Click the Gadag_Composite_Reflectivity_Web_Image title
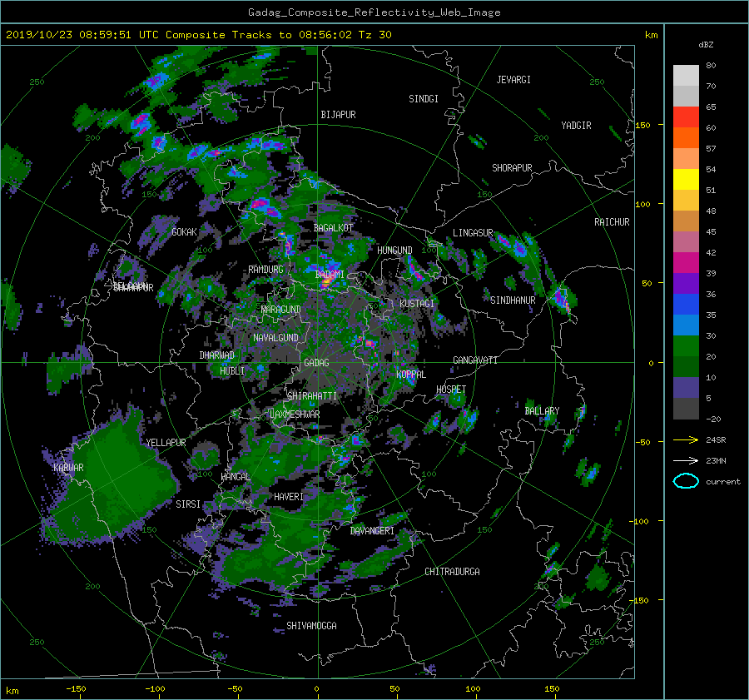The height and width of the screenshot is (700, 749). tap(374, 12)
